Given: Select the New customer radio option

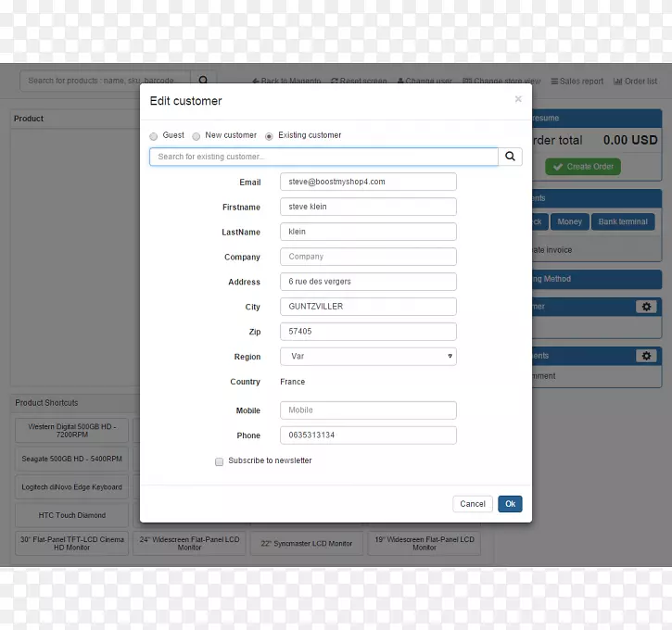Looking at the screenshot, I should pos(197,136).
